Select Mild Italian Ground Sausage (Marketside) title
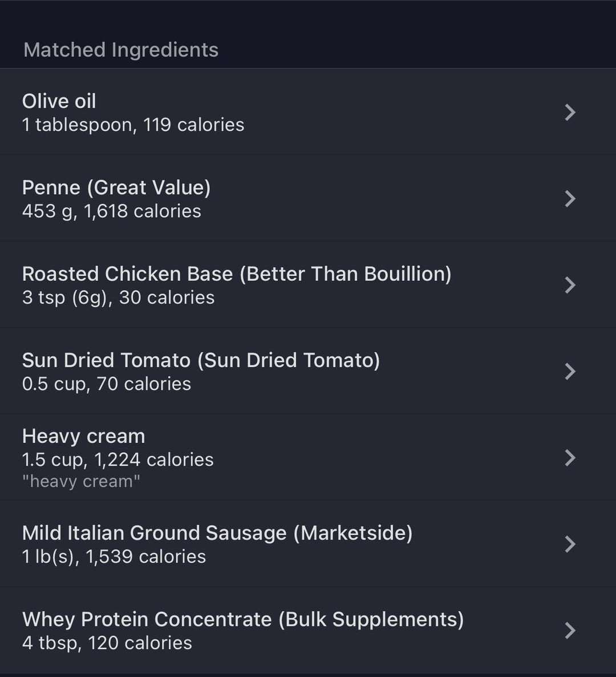 217,533
